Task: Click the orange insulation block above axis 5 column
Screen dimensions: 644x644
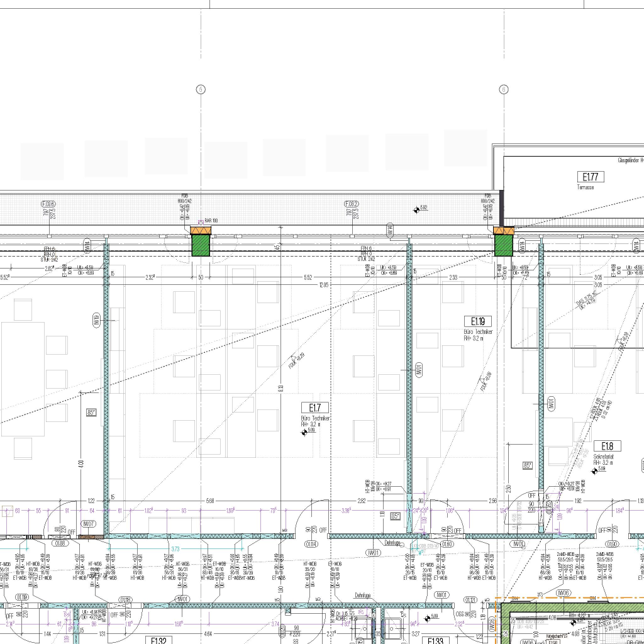Action: [x=201, y=231]
